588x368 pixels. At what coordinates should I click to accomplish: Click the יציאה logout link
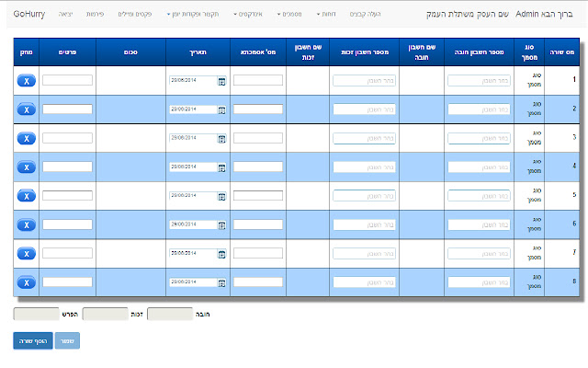[65, 15]
